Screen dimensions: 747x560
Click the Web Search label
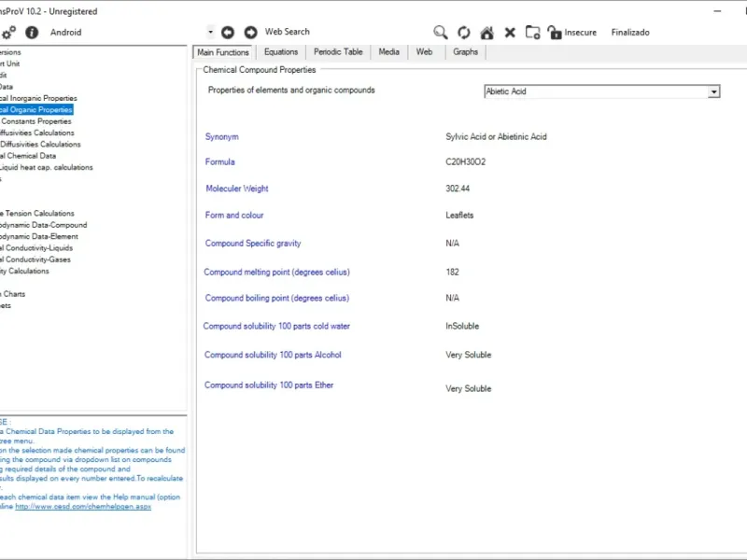[288, 32]
